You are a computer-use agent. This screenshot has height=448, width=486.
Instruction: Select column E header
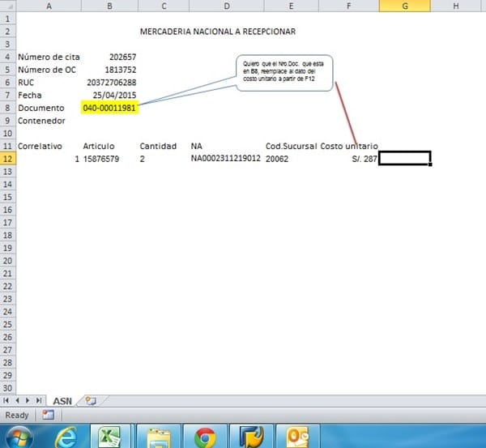pyautogui.click(x=291, y=6)
